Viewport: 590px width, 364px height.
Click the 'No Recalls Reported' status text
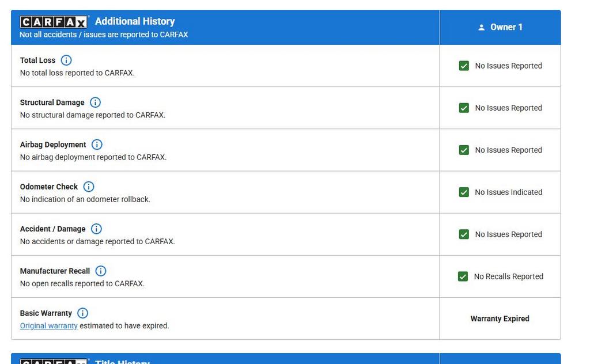508,276
